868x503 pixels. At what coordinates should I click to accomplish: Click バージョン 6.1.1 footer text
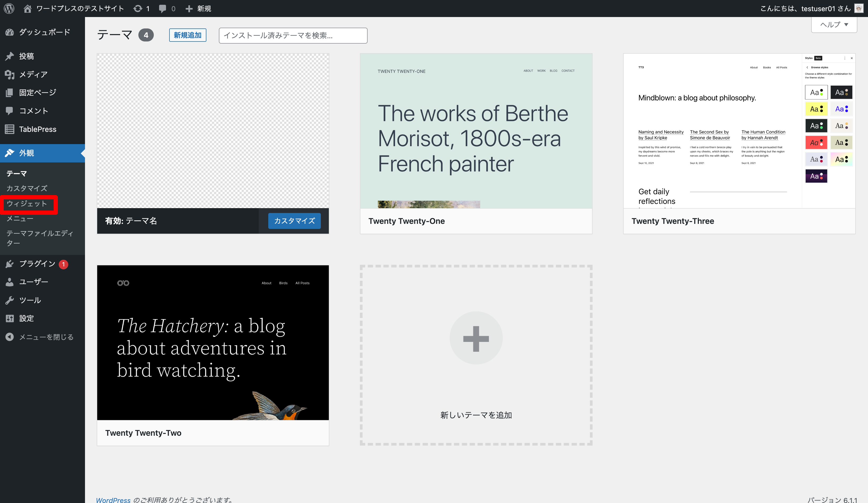click(x=832, y=500)
